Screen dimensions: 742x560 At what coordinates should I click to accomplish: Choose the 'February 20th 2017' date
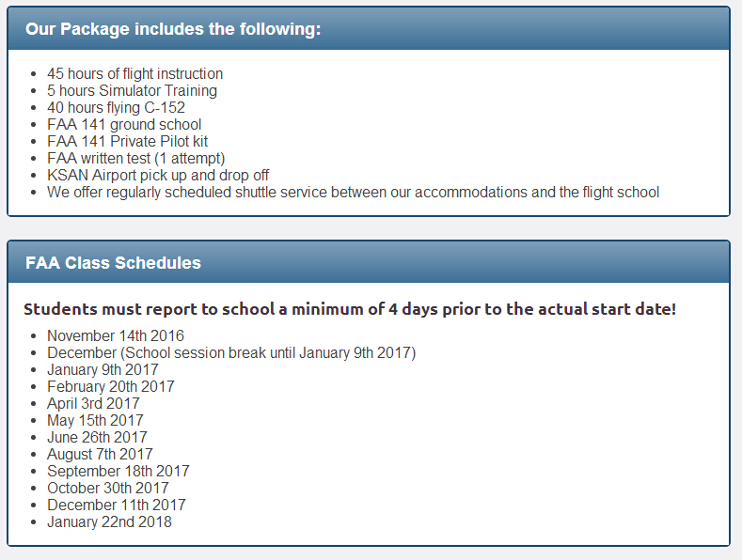click(111, 387)
